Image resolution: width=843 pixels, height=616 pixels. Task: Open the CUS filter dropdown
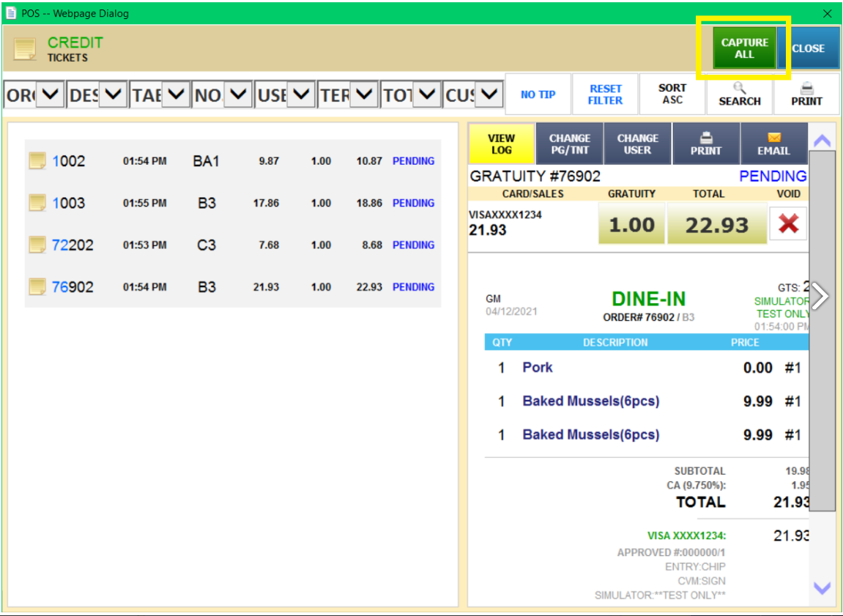pos(474,94)
